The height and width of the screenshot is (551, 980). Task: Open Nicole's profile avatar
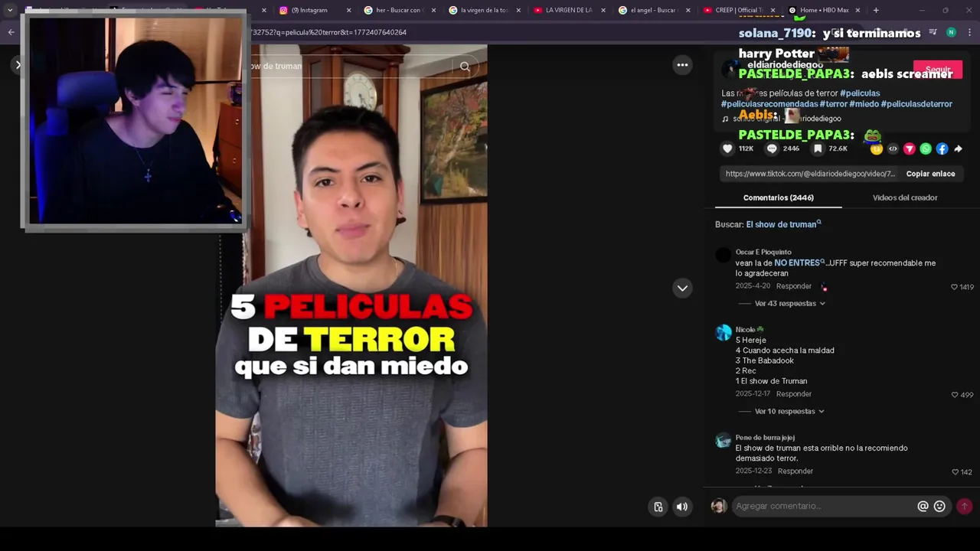724,332
